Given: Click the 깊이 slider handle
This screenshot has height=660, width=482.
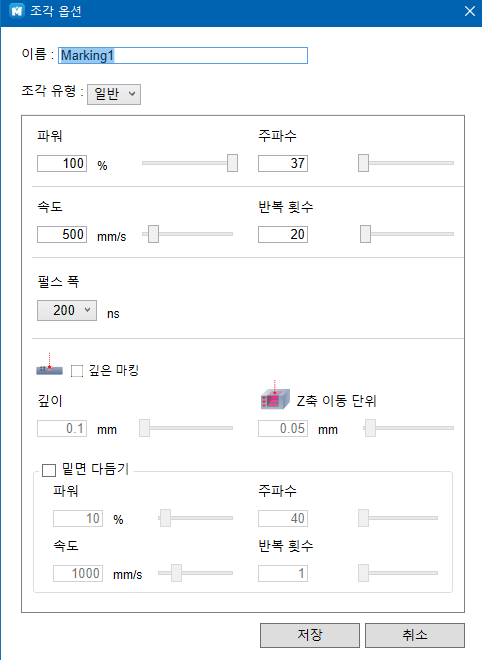Looking at the screenshot, I should (144, 428).
